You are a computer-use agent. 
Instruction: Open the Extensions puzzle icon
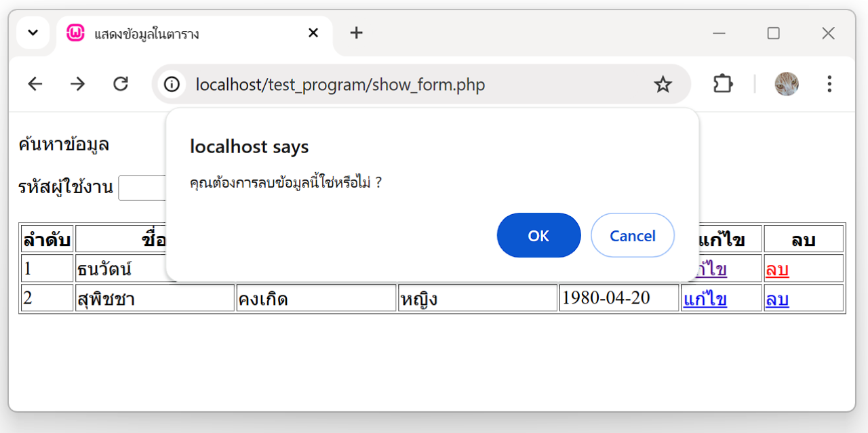[723, 84]
